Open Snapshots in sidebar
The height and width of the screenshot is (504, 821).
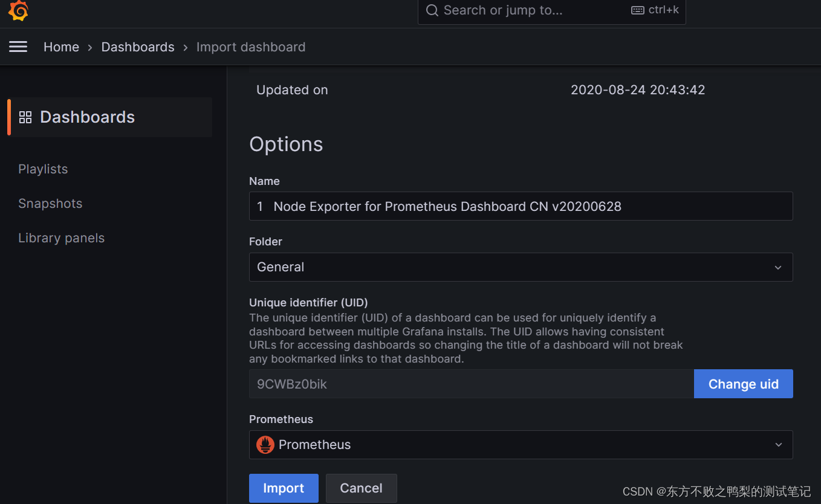pos(50,204)
